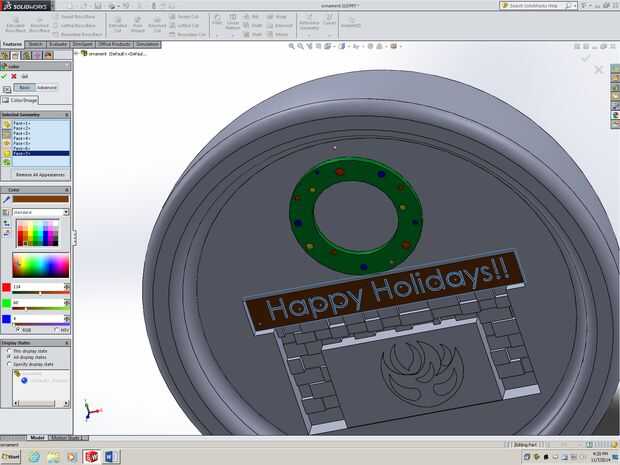Switch to Evaluate ribbon tab
This screenshot has width=620, height=465.
click(58, 44)
